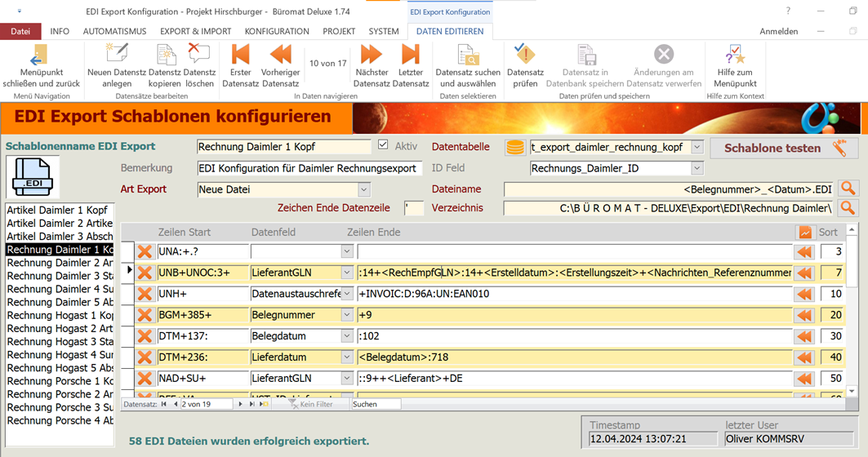Screen dimensions: 868x457
Task: Expand the Datentabelle dropdown
Action: tap(697, 148)
